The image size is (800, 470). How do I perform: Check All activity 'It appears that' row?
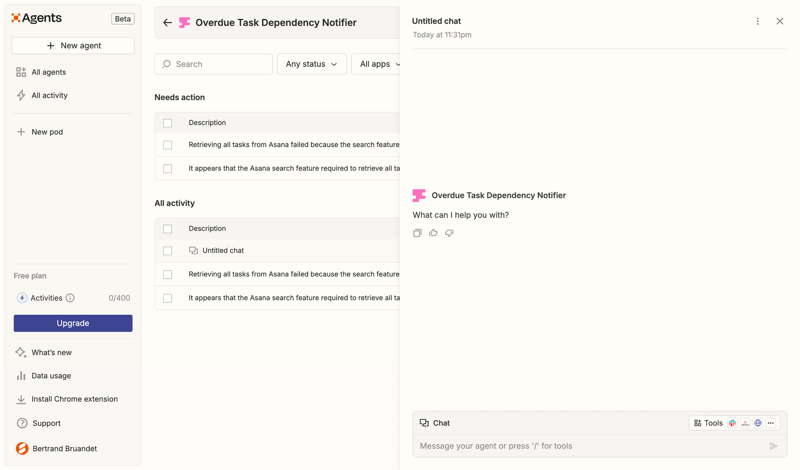pos(167,298)
